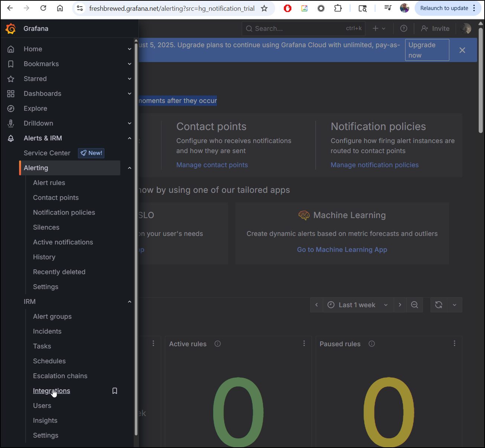Open Service Center menu item
The height and width of the screenshot is (448, 485).
click(47, 153)
